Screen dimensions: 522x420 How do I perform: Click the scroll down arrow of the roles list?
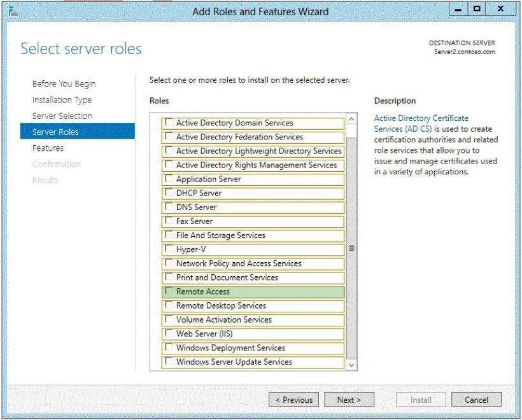[x=351, y=365]
